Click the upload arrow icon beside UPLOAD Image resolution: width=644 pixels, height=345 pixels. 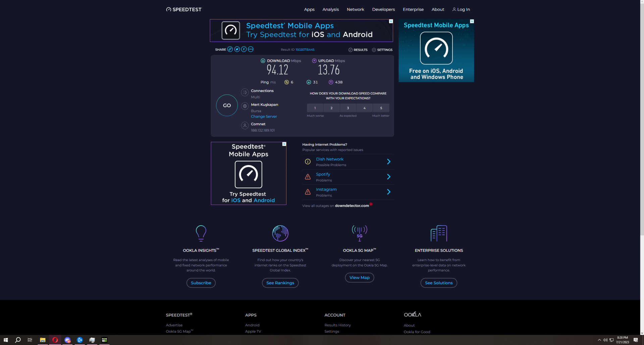click(x=314, y=61)
